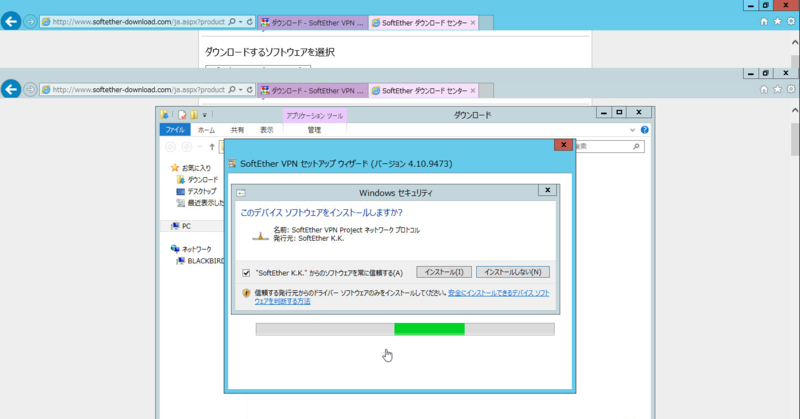Close SoftEther ダウンロード センター tab in upper IE

click(x=473, y=23)
